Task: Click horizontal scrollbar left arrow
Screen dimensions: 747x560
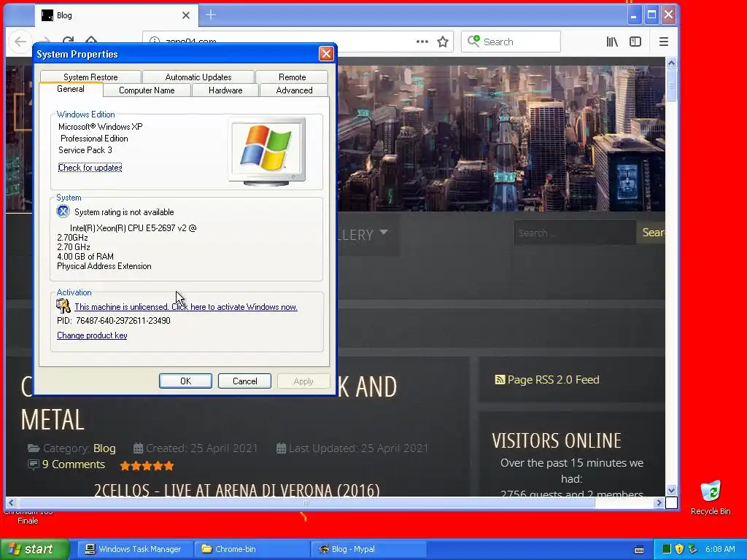Action: pos(12,502)
